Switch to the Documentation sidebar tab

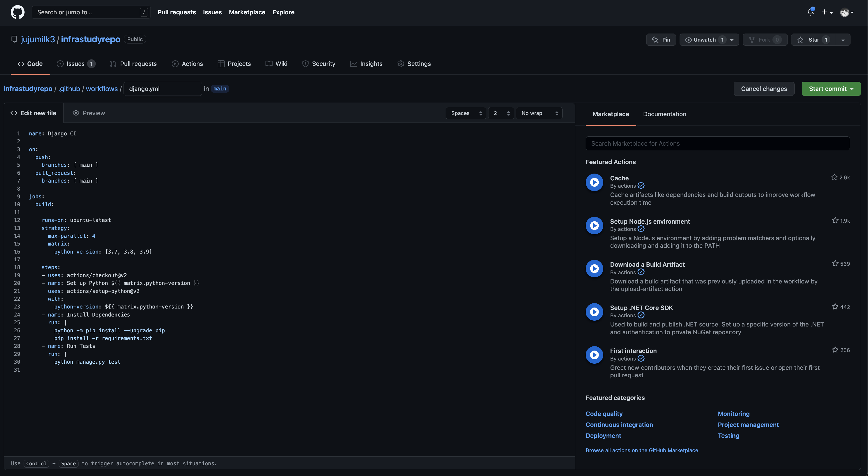(664, 114)
